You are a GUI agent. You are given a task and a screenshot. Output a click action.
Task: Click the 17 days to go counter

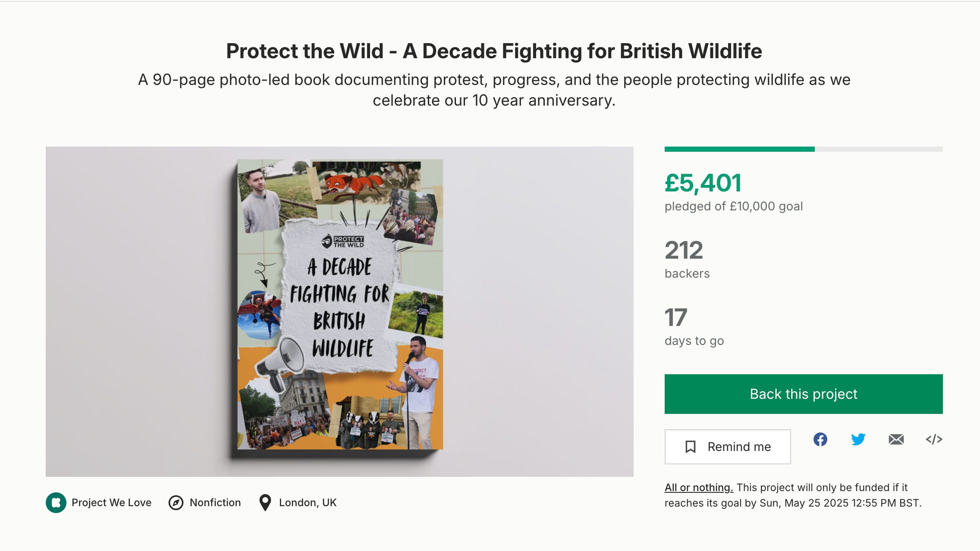[x=676, y=317]
